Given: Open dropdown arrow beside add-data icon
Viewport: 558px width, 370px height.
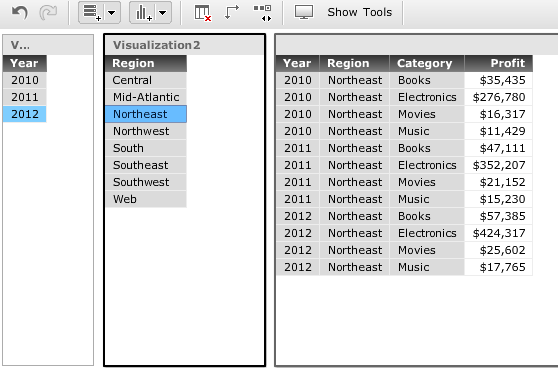Looking at the screenshot, I should (x=112, y=13).
